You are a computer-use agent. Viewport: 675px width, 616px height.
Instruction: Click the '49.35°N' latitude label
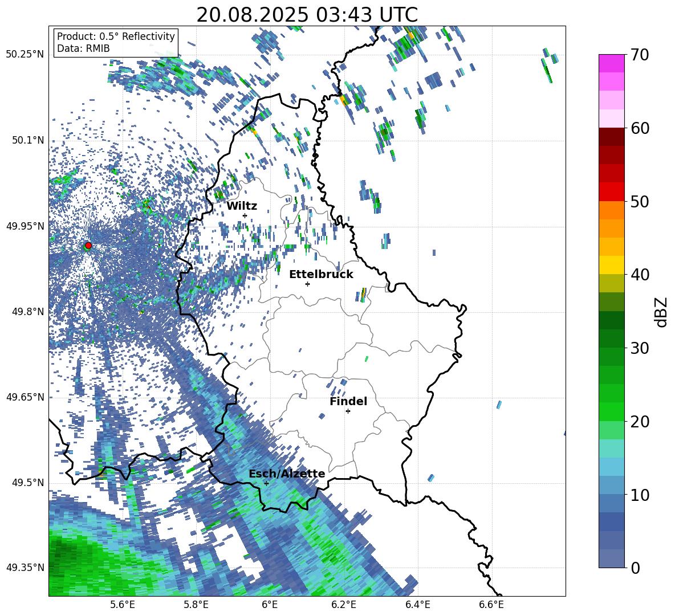[x=25, y=568]
